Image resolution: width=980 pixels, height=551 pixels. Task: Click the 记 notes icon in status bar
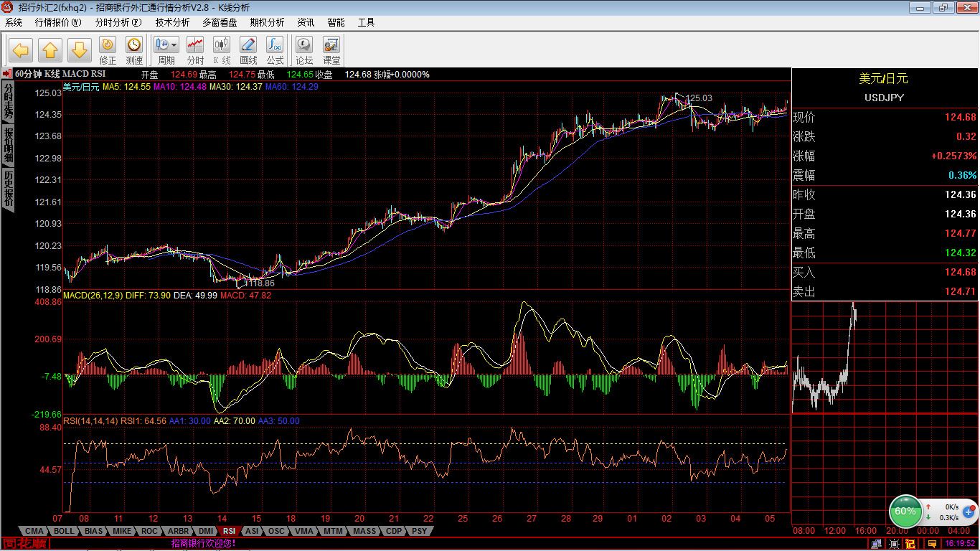coord(910,544)
